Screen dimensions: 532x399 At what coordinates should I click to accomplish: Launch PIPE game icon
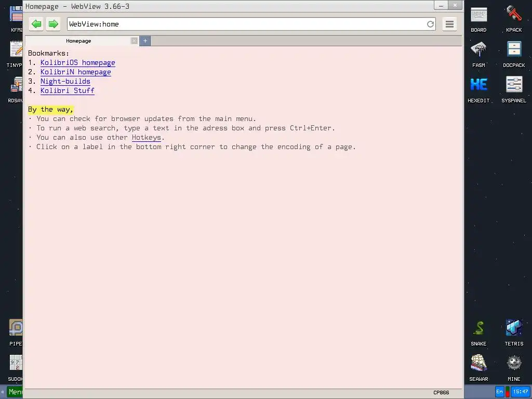pyautogui.click(x=16, y=333)
